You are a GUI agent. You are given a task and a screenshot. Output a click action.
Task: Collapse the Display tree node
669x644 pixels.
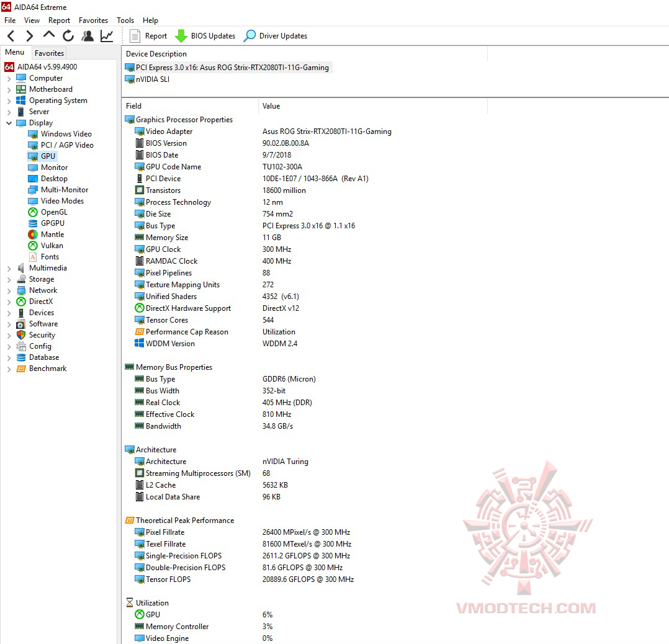tap(9, 123)
